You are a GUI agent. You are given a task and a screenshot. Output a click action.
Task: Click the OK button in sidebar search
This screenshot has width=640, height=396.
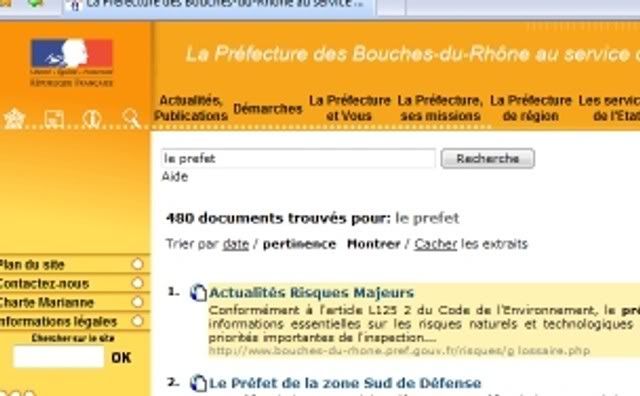pyautogui.click(x=121, y=358)
